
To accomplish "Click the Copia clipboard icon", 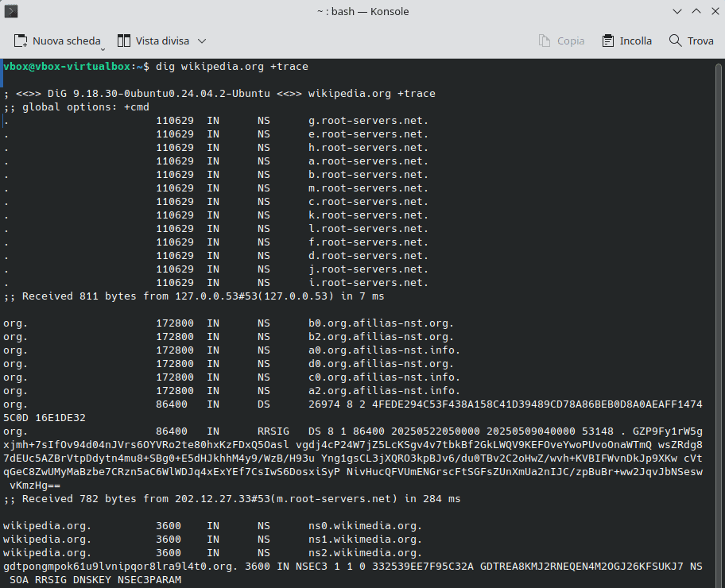I will 545,41.
